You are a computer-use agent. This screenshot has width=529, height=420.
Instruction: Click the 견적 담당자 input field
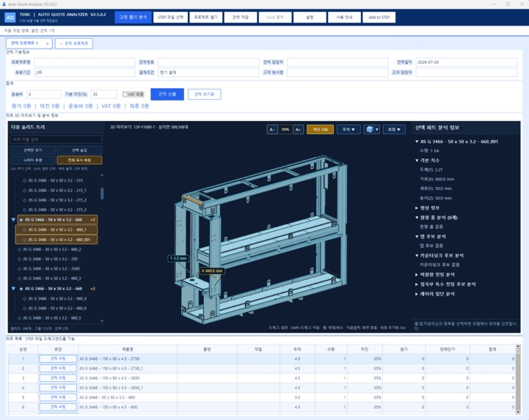click(x=338, y=62)
